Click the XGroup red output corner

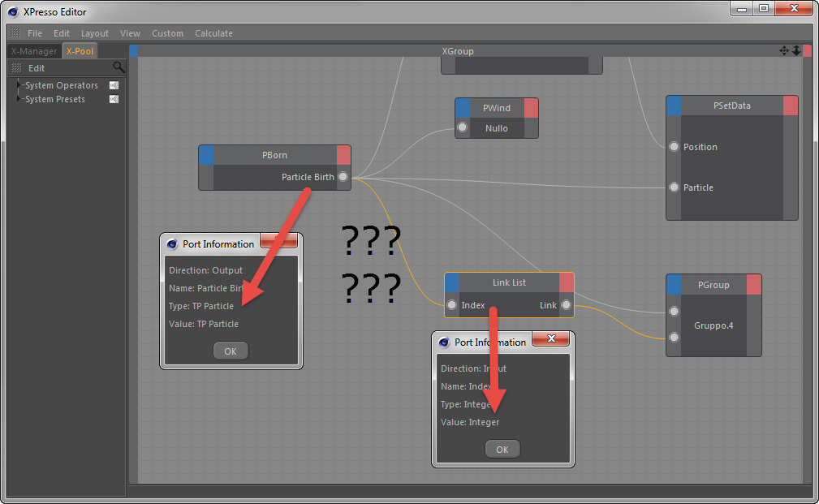tap(807, 50)
